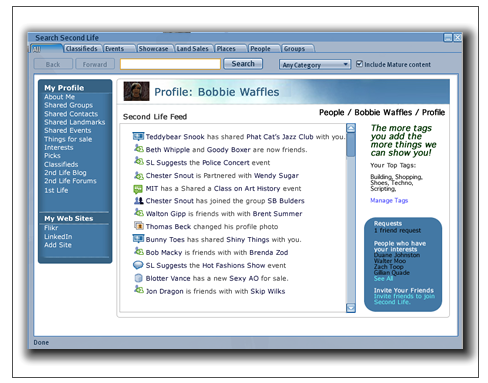Image resolution: width=488 pixels, height=383 pixels.
Task: Click the green event icon beside MIT entry
Action: (x=138, y=189)
